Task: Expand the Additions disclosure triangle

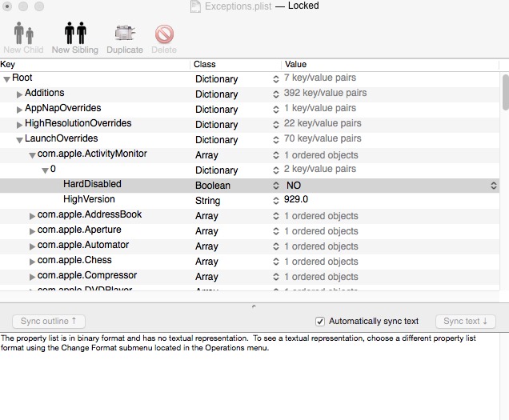Action: pos(19,94)
